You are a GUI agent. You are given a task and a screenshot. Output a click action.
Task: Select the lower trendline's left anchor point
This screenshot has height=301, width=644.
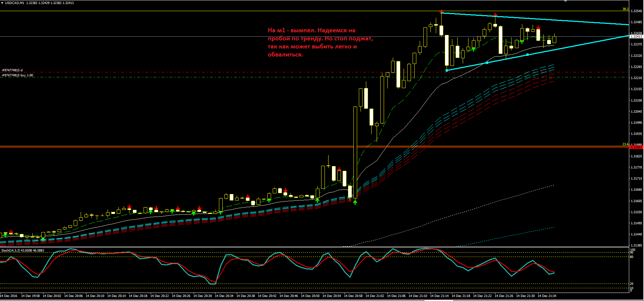447,70
